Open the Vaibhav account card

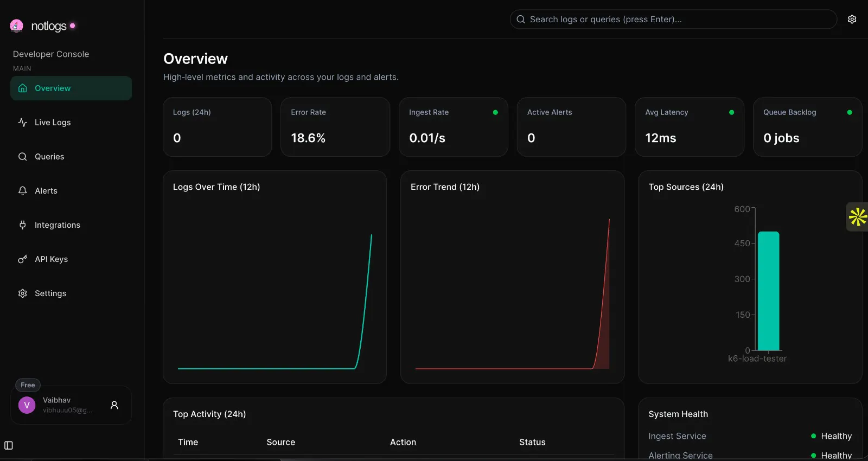(71, 405)
